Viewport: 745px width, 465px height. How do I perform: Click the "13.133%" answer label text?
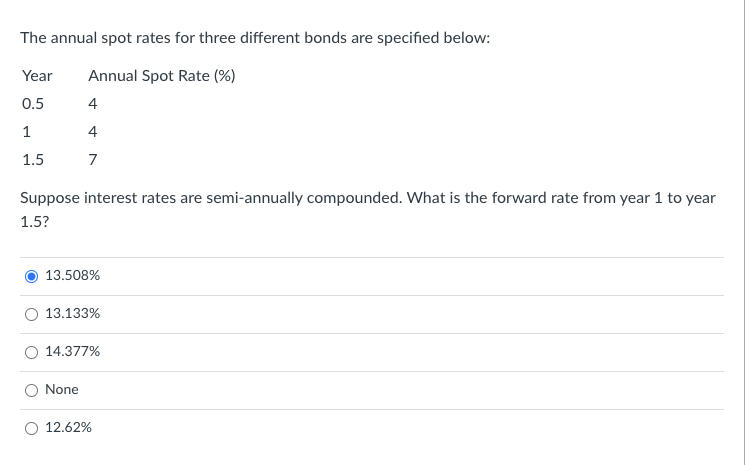(72, 313)
